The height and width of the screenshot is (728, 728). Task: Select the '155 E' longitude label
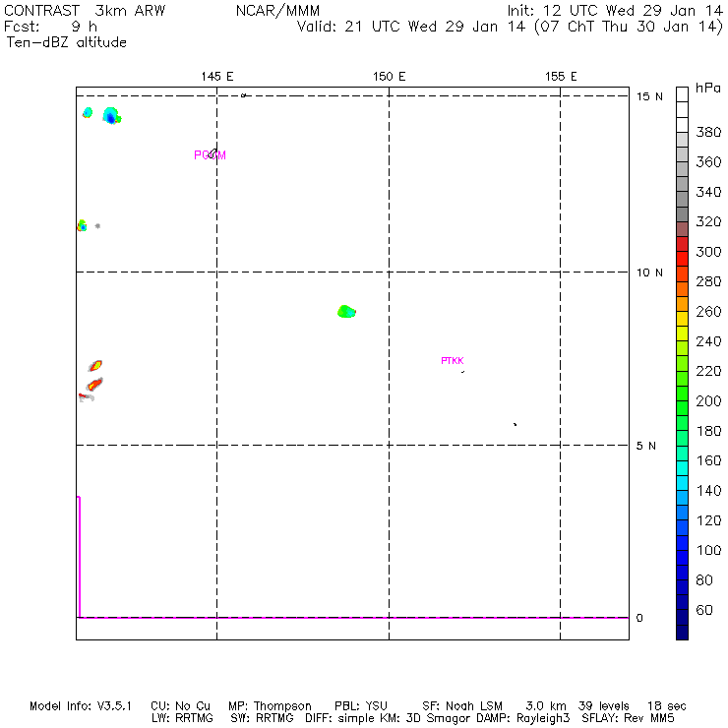tap(561, 77)
